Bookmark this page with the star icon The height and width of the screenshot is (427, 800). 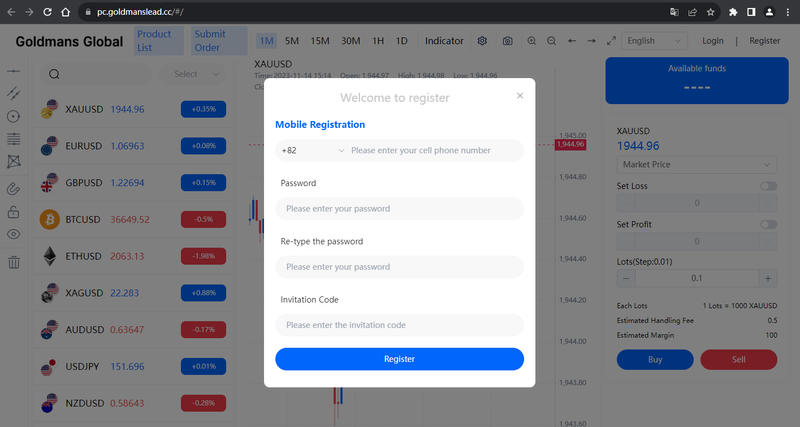point(710,12)
